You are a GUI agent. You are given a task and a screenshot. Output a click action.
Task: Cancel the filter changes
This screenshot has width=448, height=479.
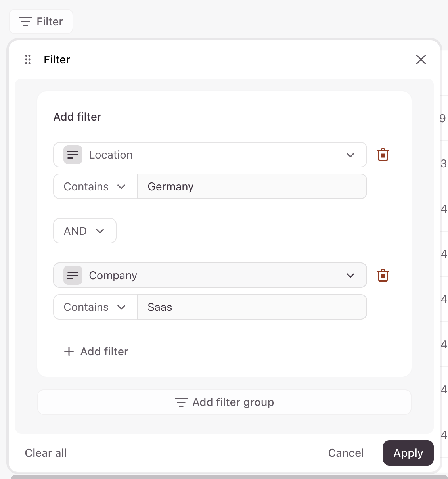346,453
